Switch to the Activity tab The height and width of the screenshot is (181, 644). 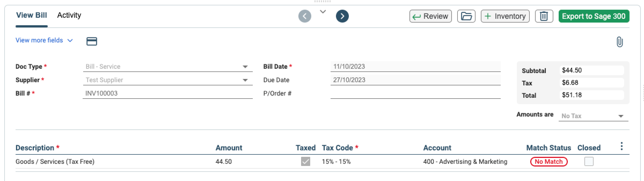[69, 16]
